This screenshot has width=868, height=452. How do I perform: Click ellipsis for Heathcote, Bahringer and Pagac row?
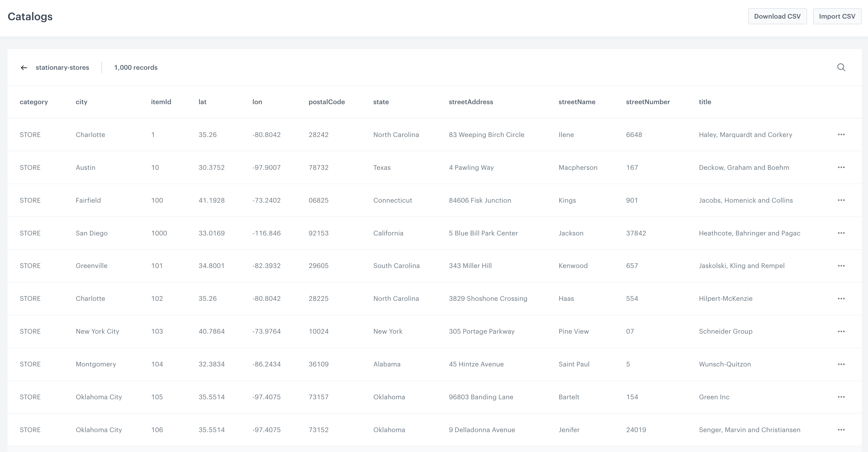click(841, 233)
